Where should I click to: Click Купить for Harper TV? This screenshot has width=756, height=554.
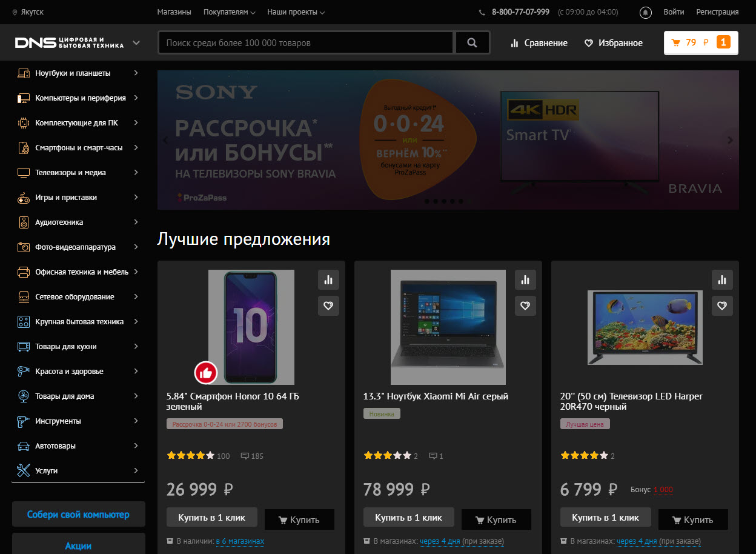[x=693, y=519]
